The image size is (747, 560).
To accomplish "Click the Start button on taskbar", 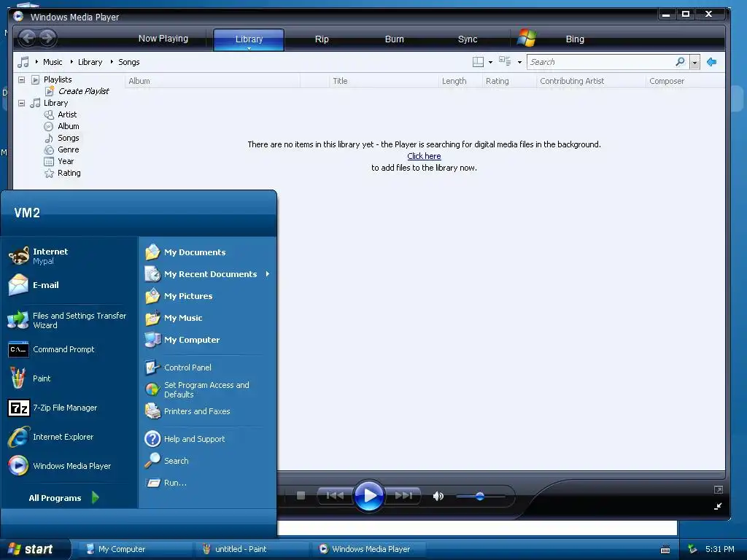I will point(35,549).
